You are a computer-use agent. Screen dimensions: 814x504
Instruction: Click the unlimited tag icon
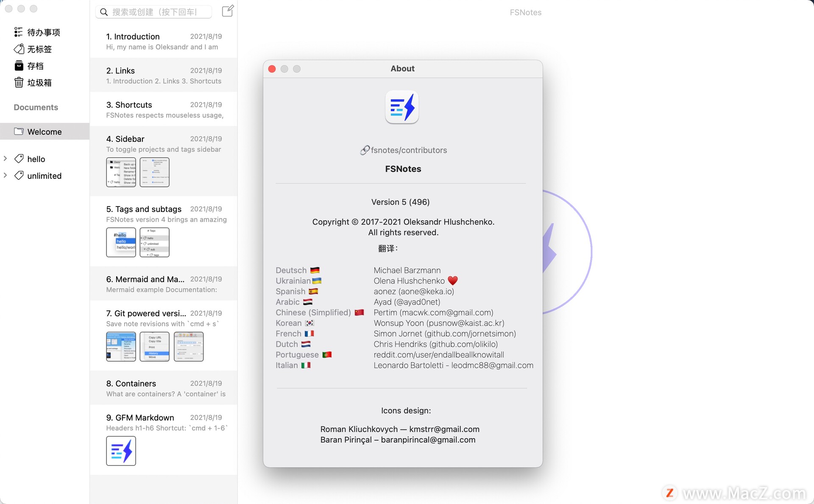[19, 175]
